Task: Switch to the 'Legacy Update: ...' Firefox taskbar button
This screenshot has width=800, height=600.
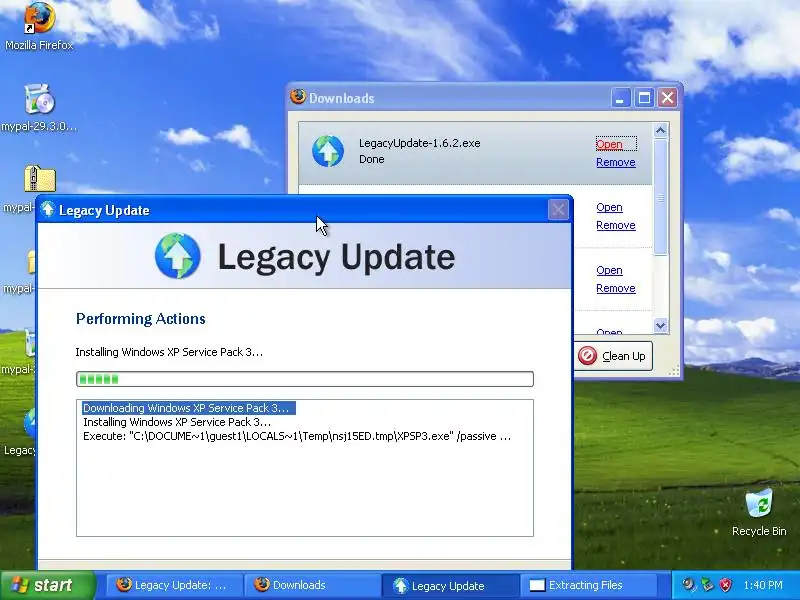Action: pos(172,585)
